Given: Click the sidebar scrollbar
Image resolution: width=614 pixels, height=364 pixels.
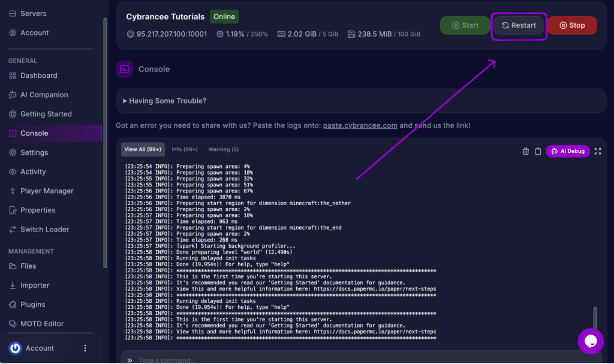Looking at the screenshot, I should (x=105, y=143).
